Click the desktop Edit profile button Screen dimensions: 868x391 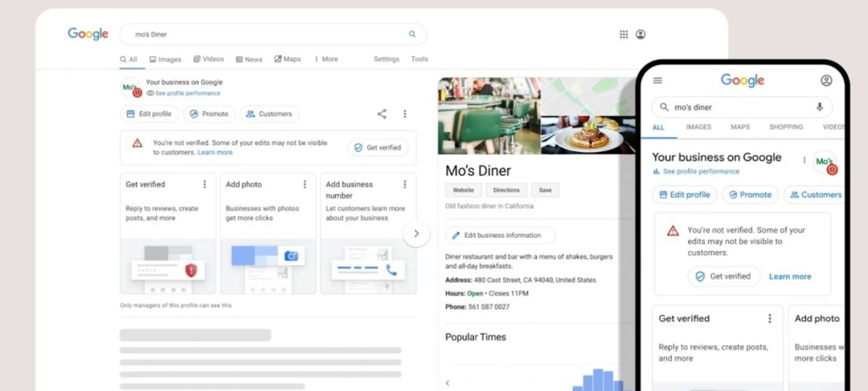tap(149, 114)
